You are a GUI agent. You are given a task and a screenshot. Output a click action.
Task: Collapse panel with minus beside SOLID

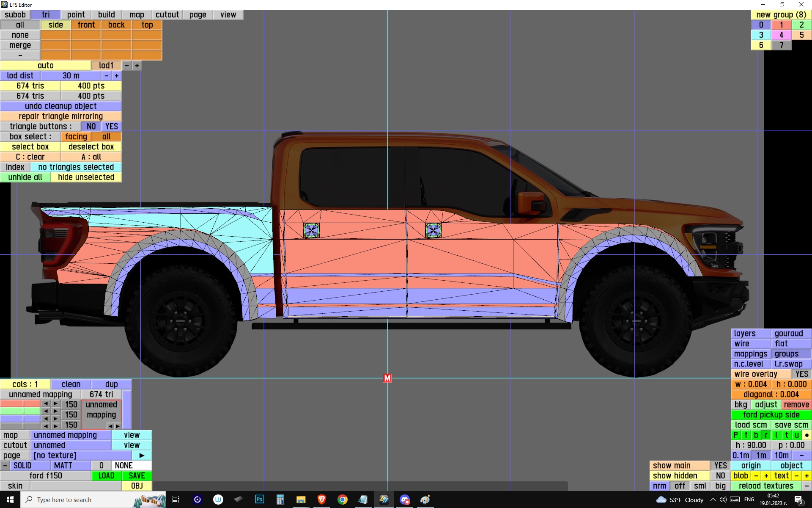tap(5, 466)
